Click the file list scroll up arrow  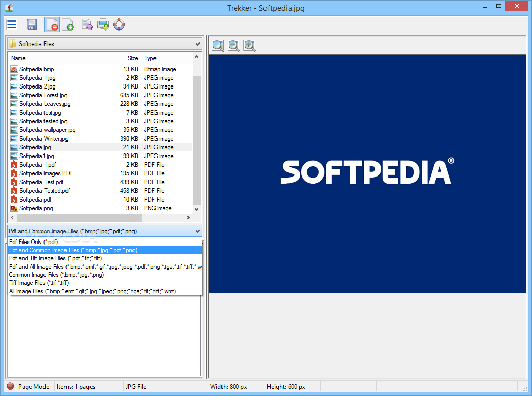pyautogui.click(x=197, y=57)
